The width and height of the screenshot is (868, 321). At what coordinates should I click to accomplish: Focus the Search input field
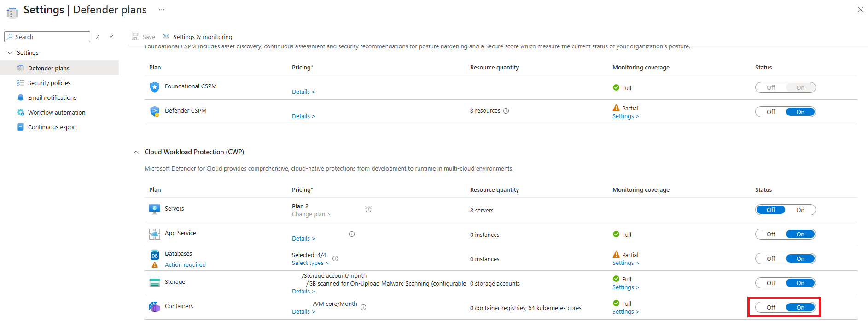coord(51,37)
